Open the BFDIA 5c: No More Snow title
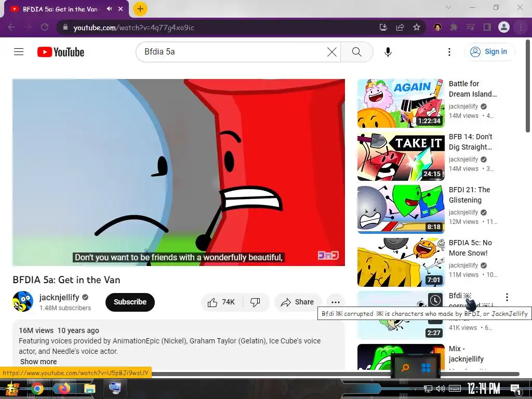Screen dimensions: 532x399 click(x=470, y=248)
